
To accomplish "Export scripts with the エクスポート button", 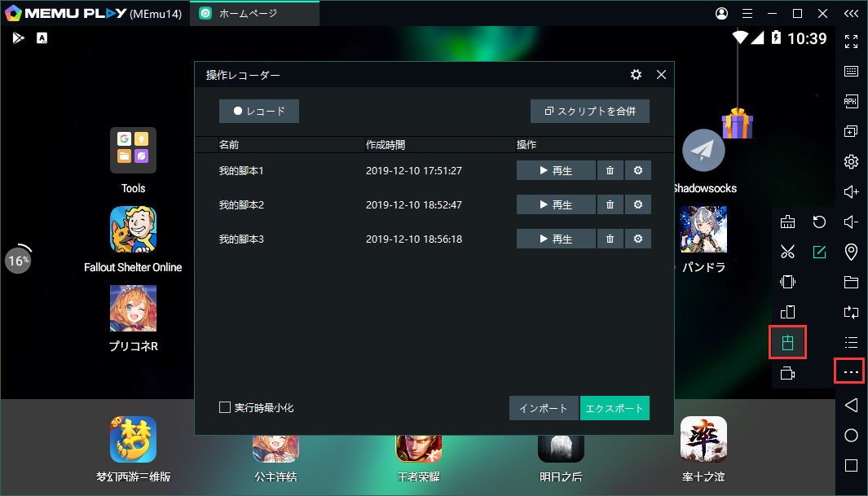I will (615, 407).
